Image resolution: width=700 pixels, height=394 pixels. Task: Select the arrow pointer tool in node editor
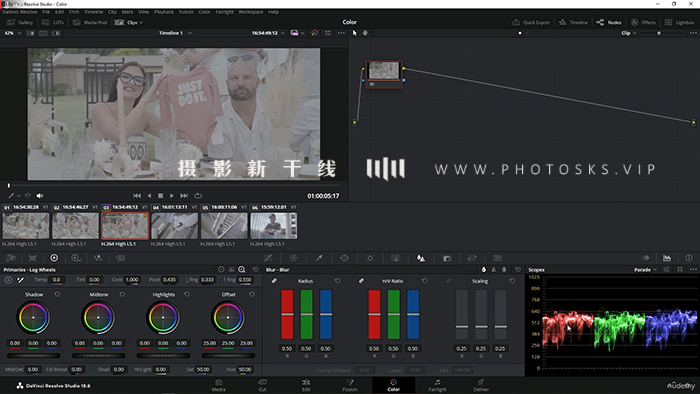pos(354,33)
